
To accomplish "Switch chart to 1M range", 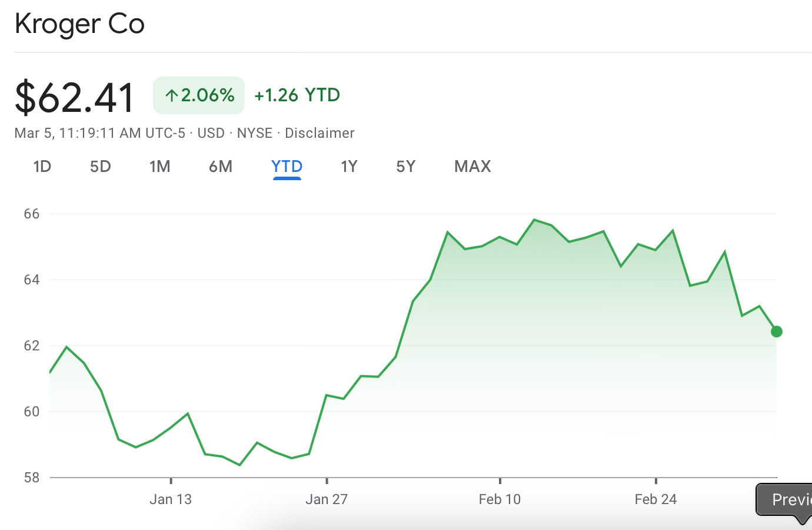I will [x=160, y=167].
